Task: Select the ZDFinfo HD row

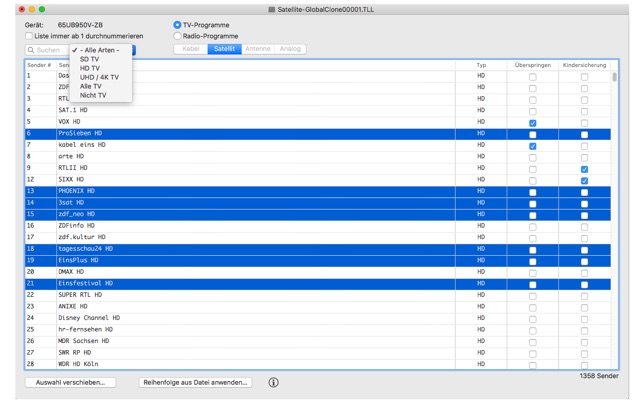Action: (x=318, y=226)
